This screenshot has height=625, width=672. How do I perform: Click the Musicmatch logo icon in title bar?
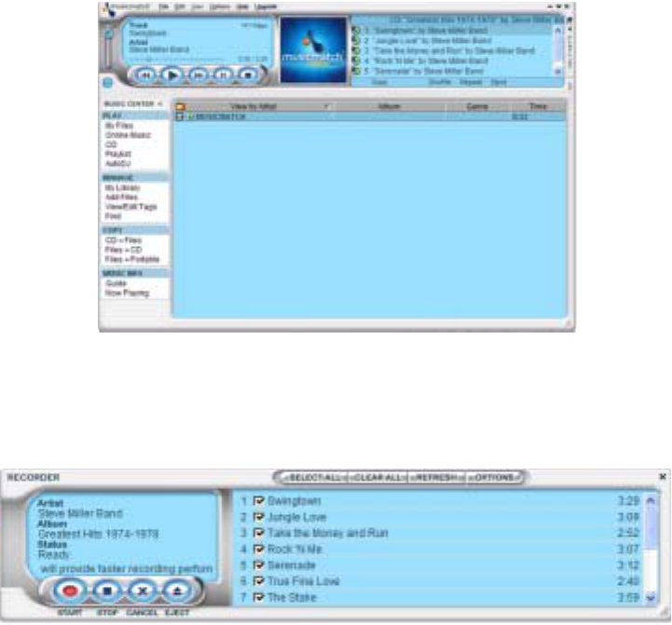[108, 8]
